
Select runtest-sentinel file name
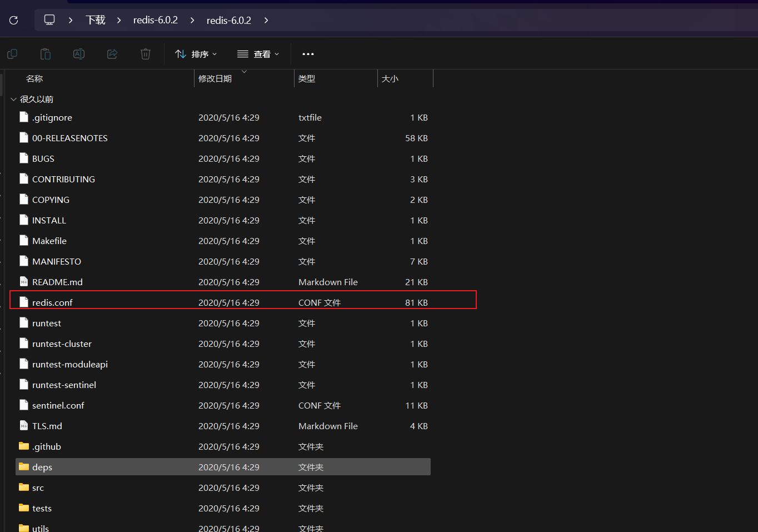64,385
